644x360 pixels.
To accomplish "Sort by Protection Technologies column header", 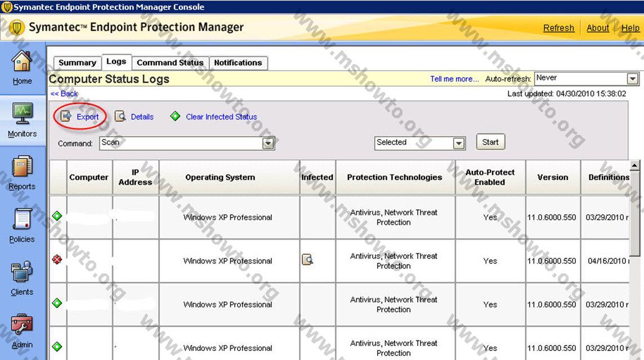I will 395,177.
